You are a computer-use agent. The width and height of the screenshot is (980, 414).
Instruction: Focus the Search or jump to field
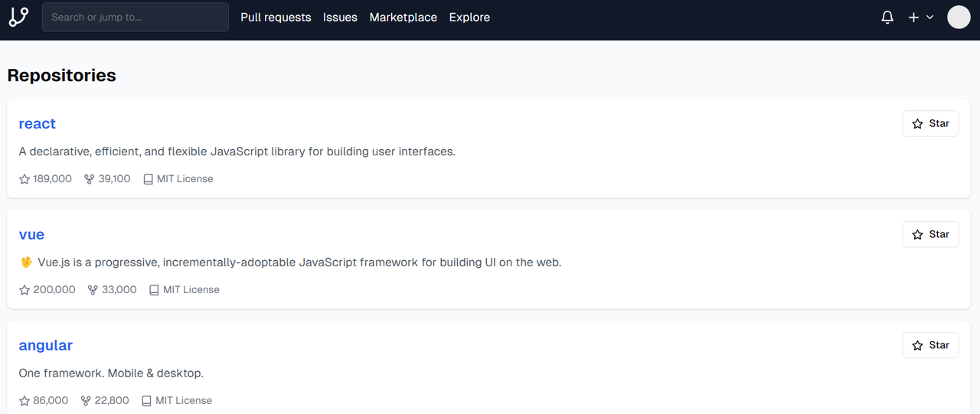pyautogui.click(x=136, y=17)
